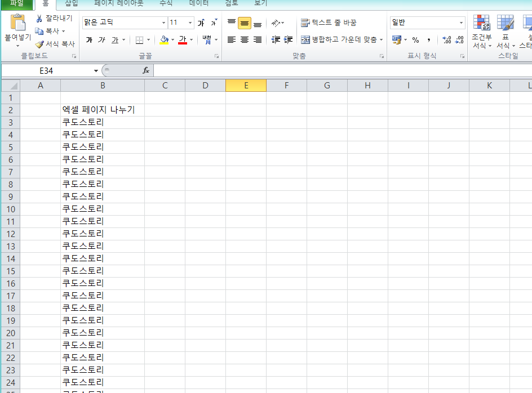Open the File (파일) tab

pos(17,4)
